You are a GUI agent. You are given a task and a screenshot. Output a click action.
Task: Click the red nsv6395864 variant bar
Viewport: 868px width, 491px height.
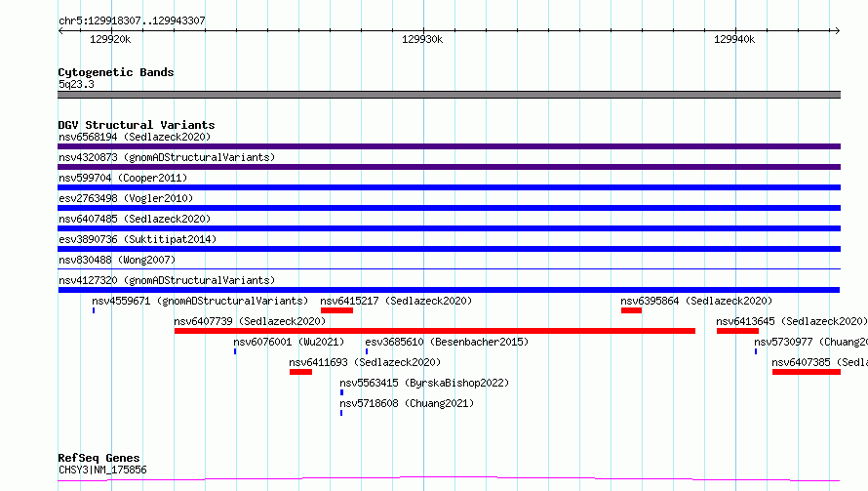[x=631, y=310]
